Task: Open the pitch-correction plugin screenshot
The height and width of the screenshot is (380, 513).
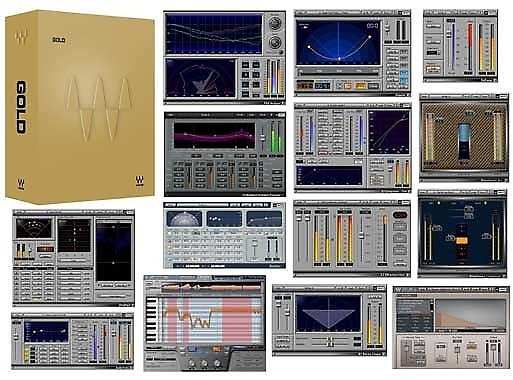Action: 205,323
